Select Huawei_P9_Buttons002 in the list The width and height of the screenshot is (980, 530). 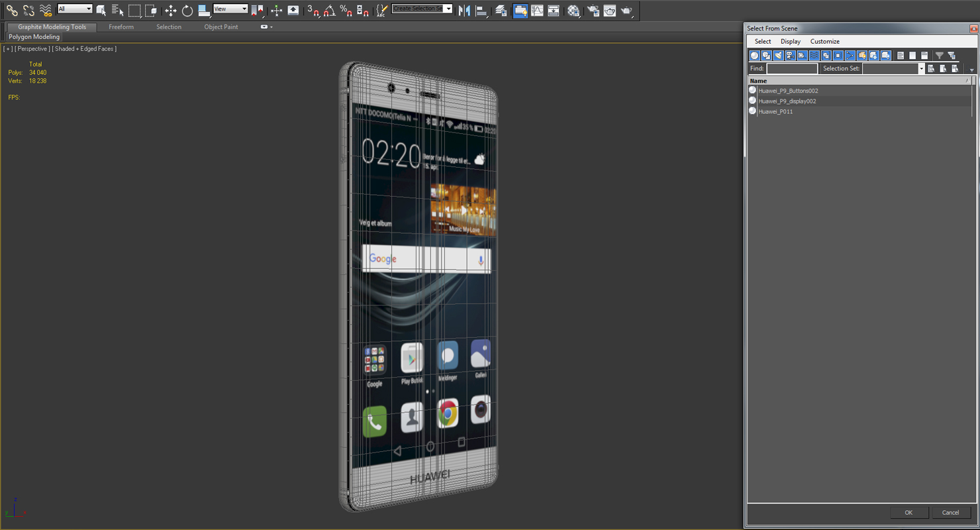861,91
